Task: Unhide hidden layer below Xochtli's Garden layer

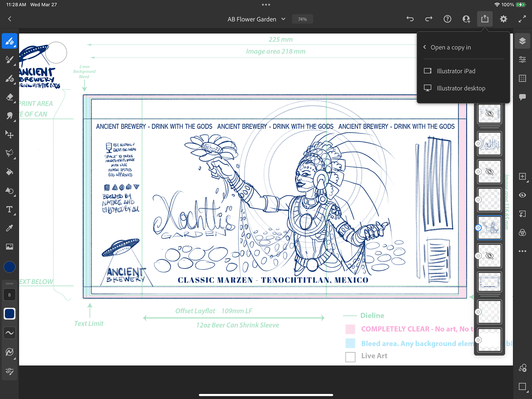Action: (x=489, y=172)
